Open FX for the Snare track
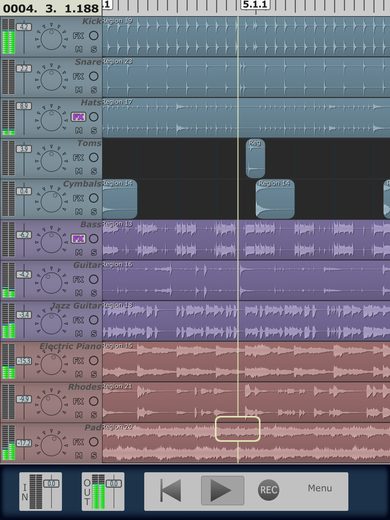This screenshot has height=520, width=390. 78,76
